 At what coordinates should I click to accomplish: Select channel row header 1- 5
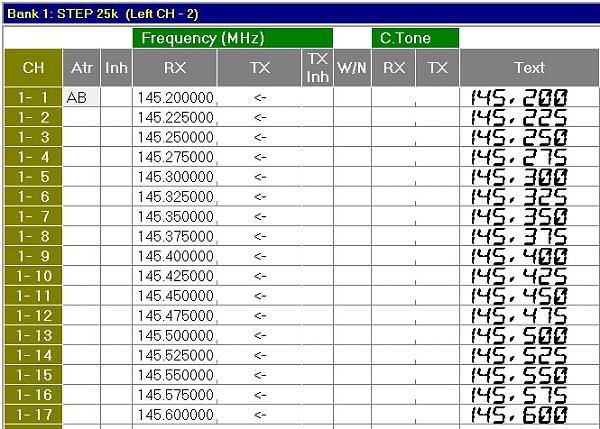tap(33, 177)
